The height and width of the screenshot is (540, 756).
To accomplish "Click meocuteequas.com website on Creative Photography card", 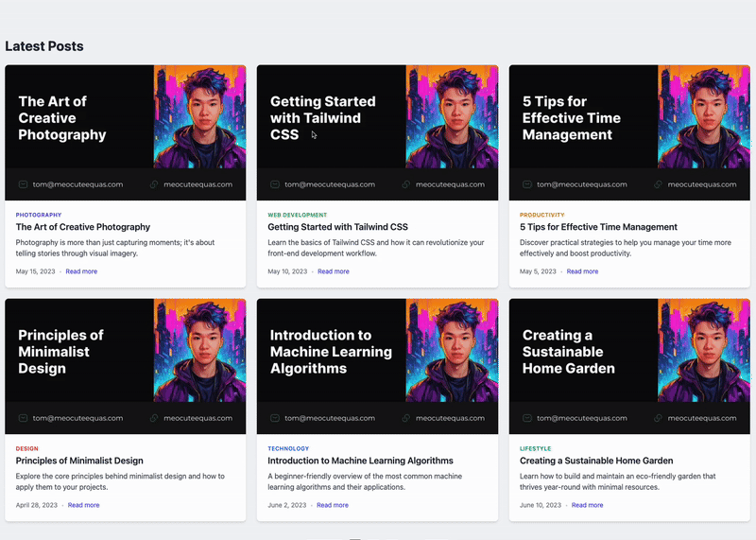I will point(198,184).
